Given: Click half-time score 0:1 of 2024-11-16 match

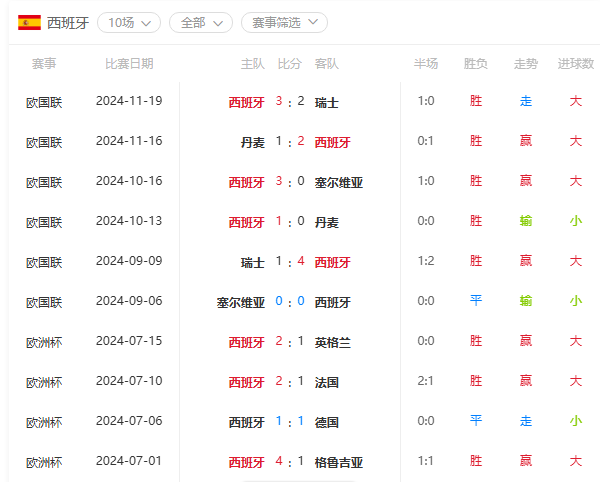Looking at the screenshot, I should point(426,141).
